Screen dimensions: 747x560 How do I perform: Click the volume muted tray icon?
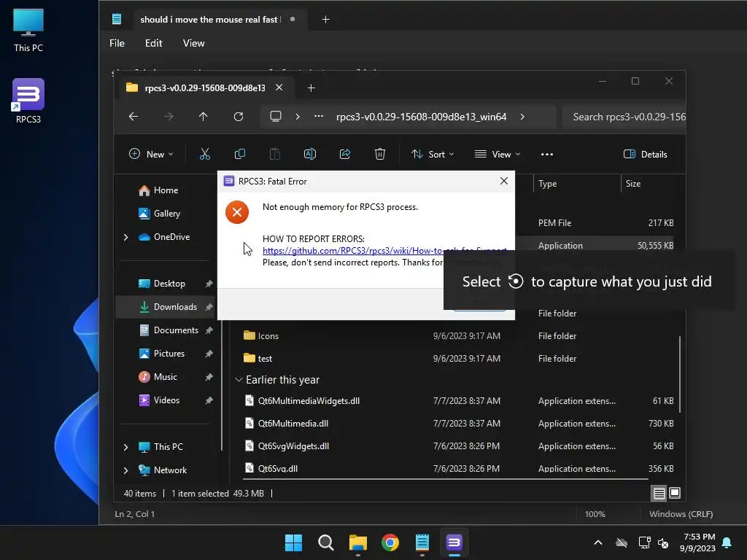663,542
